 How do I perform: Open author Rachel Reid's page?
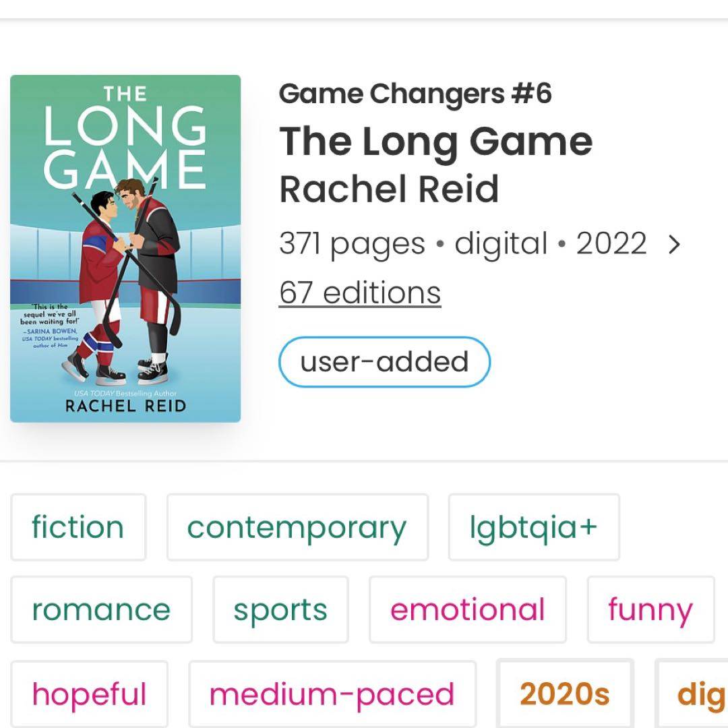(389, 189)
